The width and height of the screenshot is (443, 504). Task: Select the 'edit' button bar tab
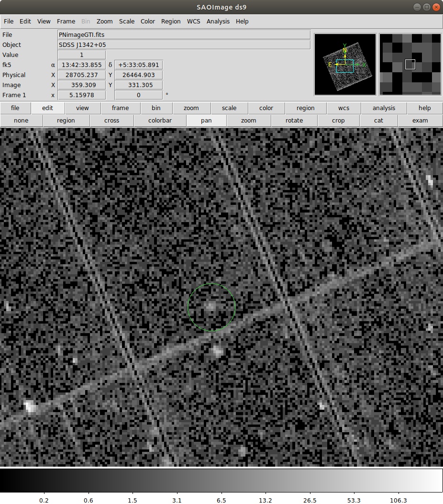click(x=47, y=108)
